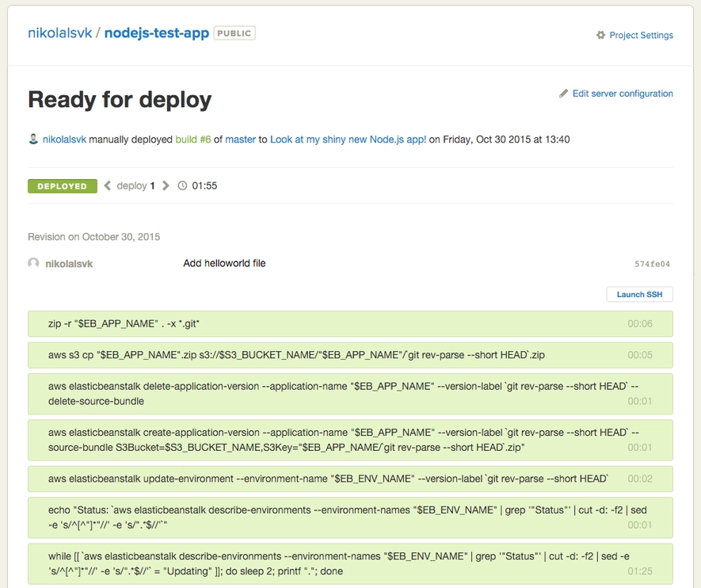Expand the update-environment command log row
Image resolution: width=701 pixels, height=588 pixels.
tap(350, 479)
